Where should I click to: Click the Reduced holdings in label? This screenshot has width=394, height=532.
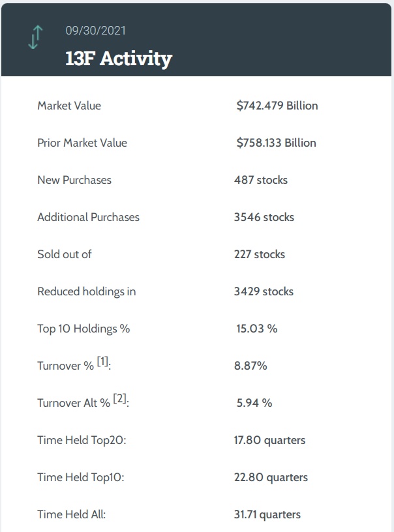pos(87,291)
